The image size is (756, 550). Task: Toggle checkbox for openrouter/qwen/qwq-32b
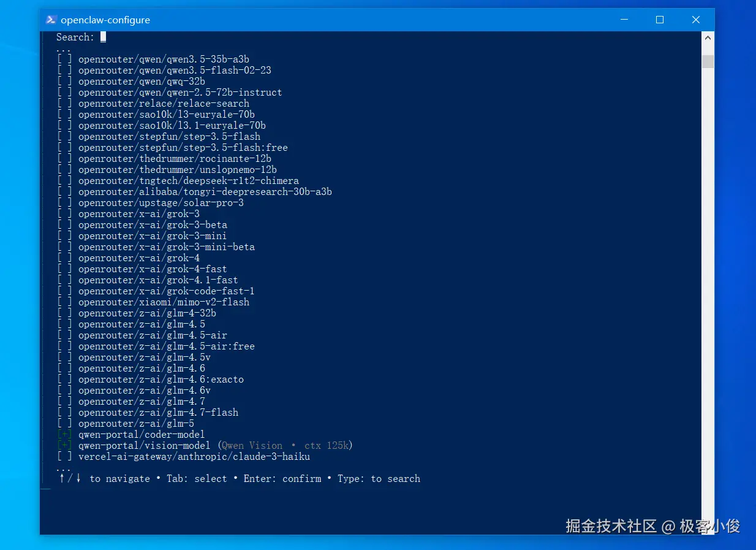pyautogui.click(x=64, y=82)
